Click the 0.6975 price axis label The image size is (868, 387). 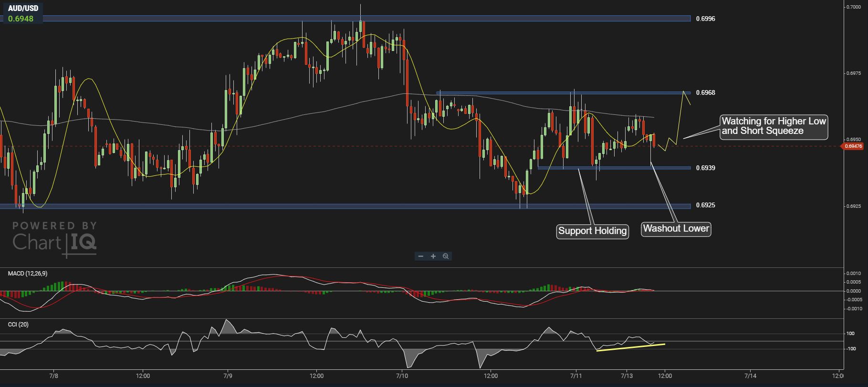854,73
